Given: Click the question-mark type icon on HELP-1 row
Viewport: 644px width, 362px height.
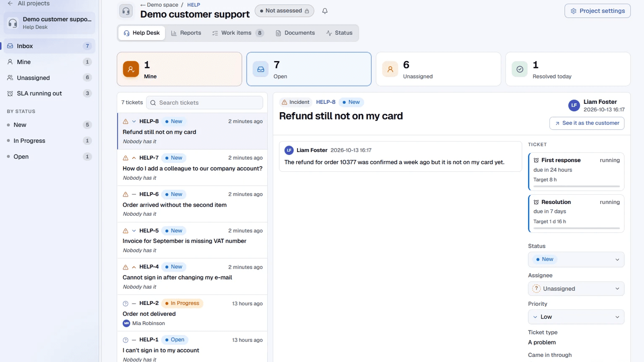Looking at the screenshot, I should click(x=126, y=340).
